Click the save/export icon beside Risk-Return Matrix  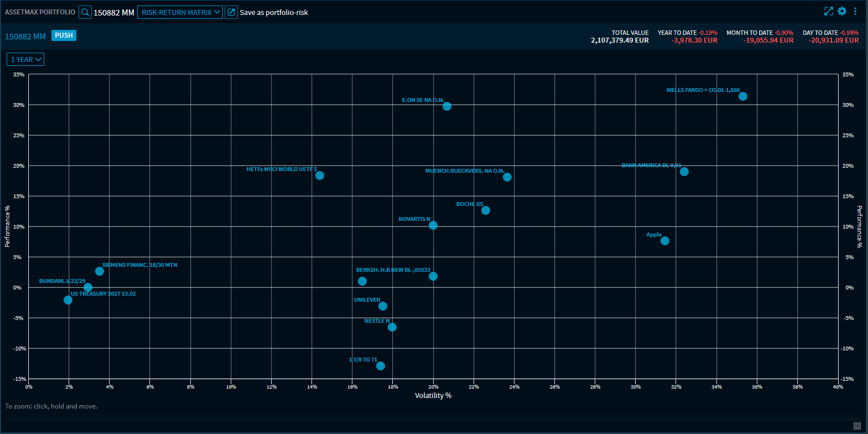pyautogui.click(x=231, y=12)
